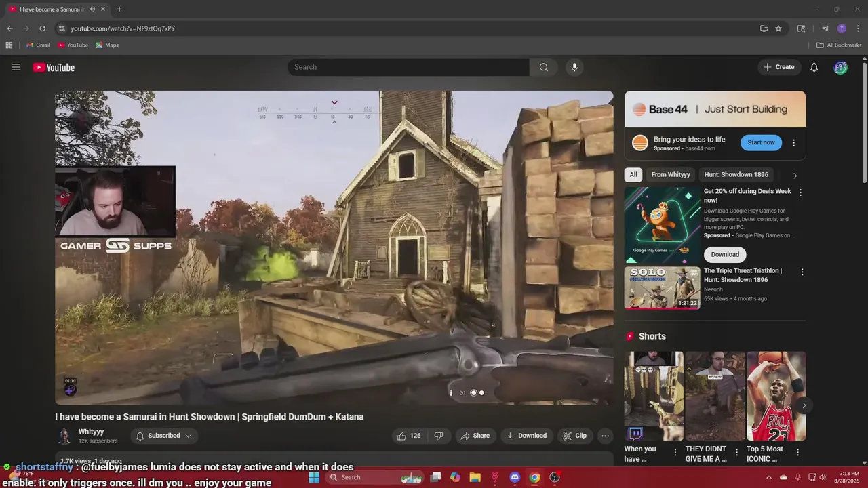Start voice search with the microphone

[574, 67]
